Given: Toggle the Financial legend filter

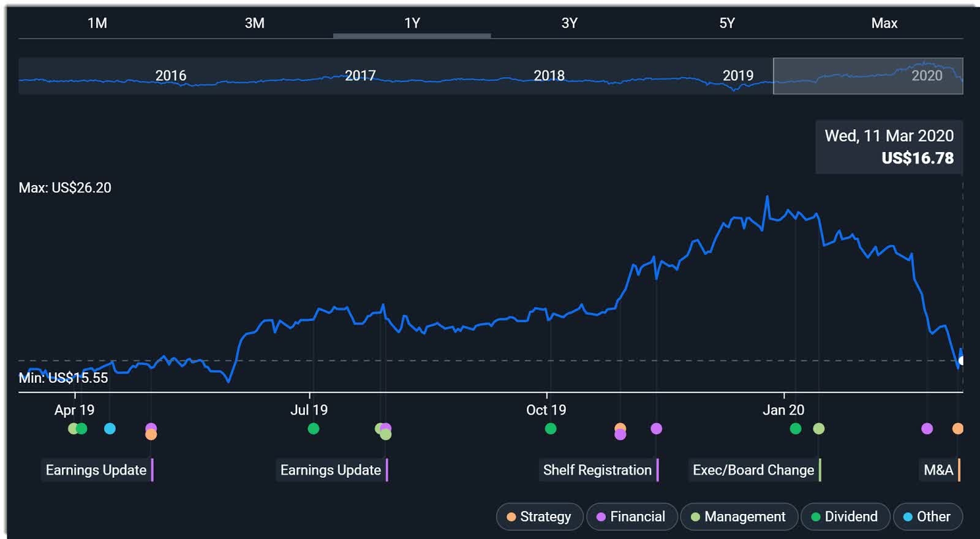Looking at the screenshot, I should pos(631,516).
